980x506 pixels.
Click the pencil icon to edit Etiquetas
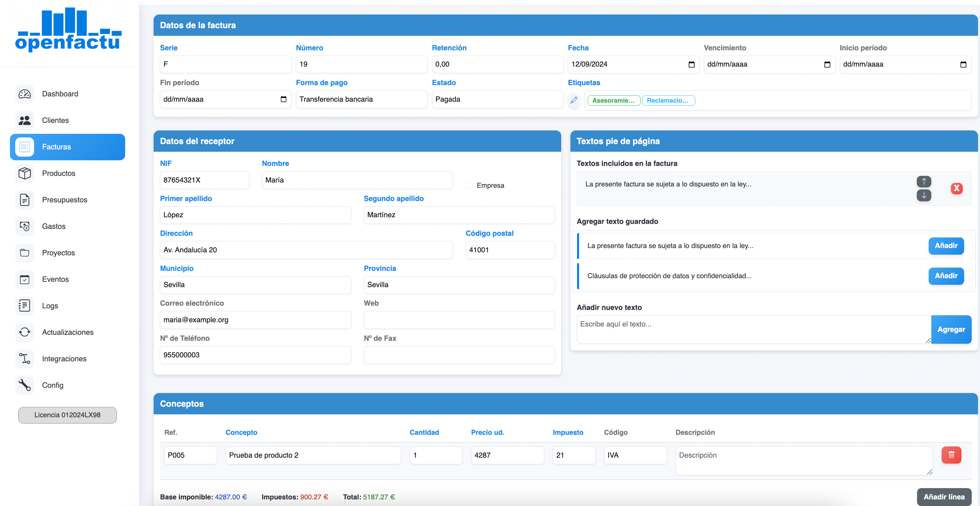tap(574, 100)
